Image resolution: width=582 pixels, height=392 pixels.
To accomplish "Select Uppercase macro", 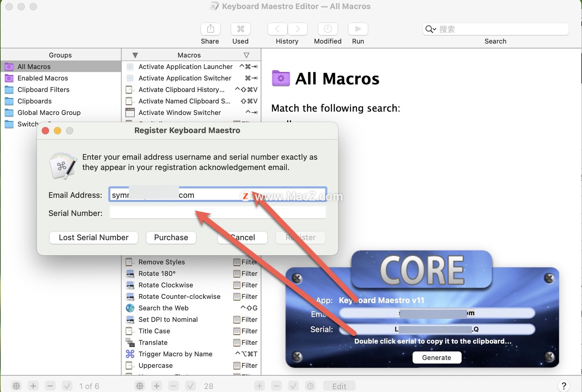I will [191, 365].
